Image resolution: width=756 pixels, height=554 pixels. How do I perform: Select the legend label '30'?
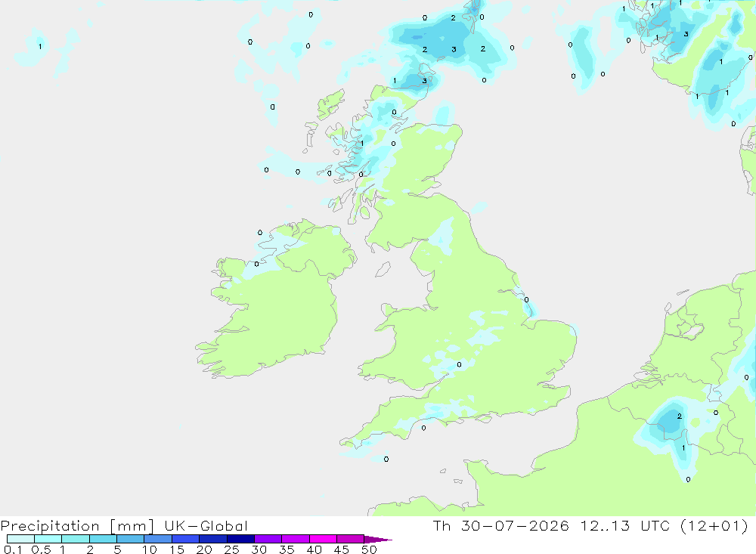coord(259,549)
